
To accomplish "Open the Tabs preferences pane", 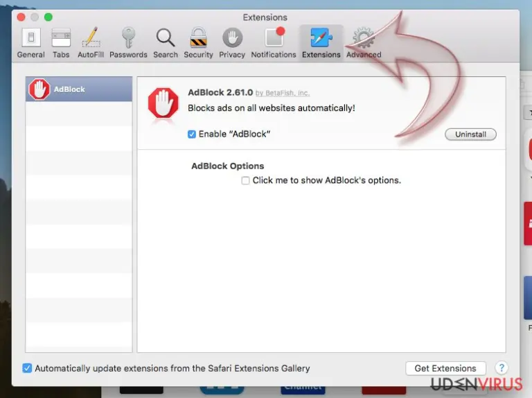I will point(61,43).
